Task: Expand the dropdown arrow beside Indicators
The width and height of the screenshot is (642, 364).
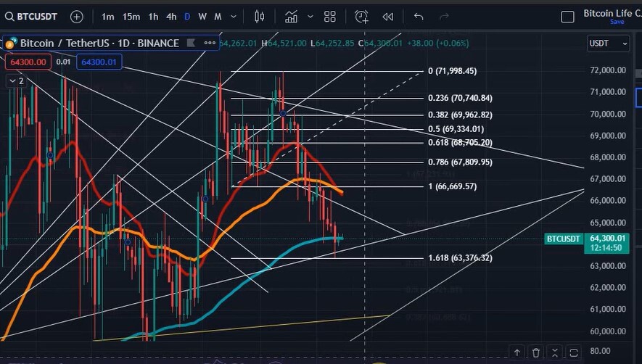Action: point(310,17)
